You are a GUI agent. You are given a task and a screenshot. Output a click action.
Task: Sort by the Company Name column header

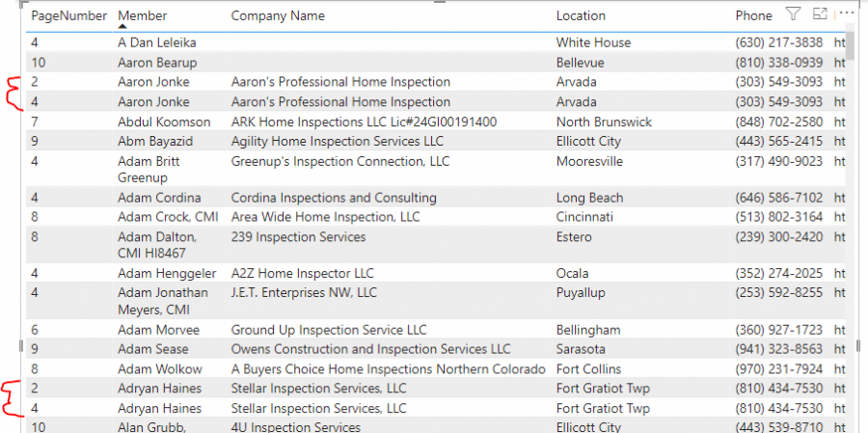point(278,15)
